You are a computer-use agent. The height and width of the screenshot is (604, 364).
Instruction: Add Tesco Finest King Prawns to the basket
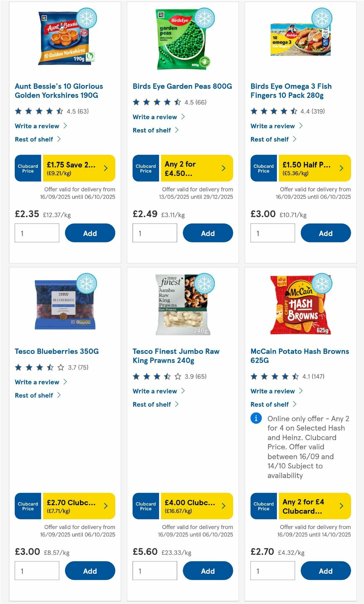point(207,571)
